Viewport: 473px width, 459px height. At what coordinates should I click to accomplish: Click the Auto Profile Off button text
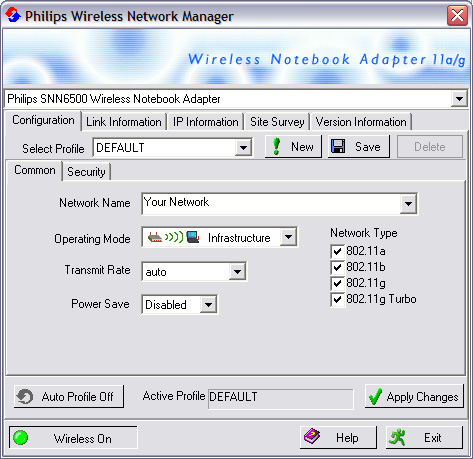tap(78, 397)
